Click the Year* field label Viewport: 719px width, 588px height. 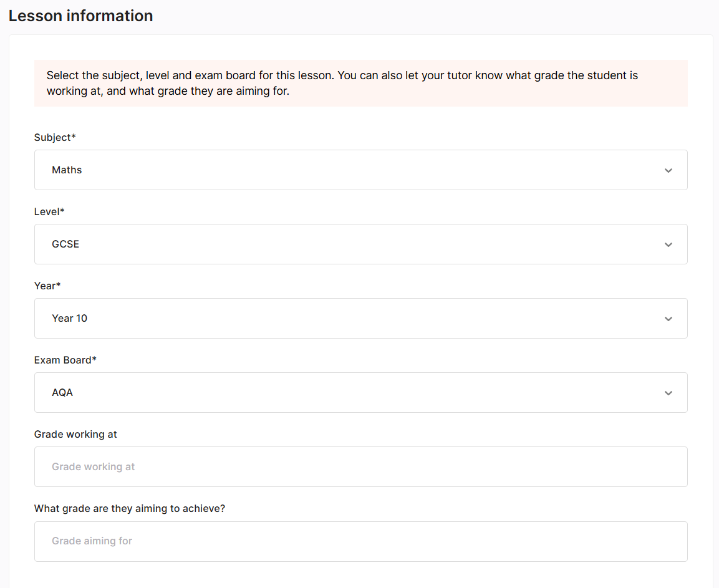[x=47, y=286]
